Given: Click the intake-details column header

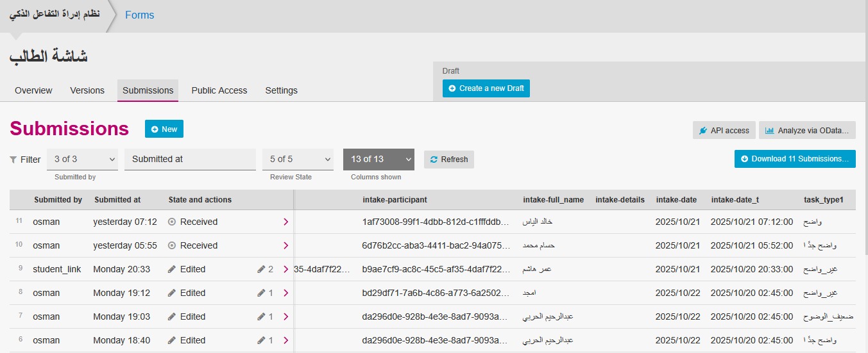Looking at the screenshot, I should [620, 200].
